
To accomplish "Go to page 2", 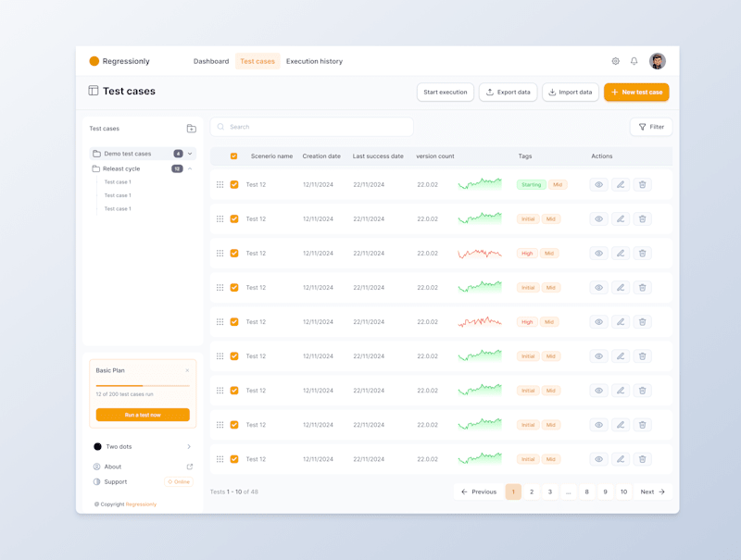I will tap(532, 492).
